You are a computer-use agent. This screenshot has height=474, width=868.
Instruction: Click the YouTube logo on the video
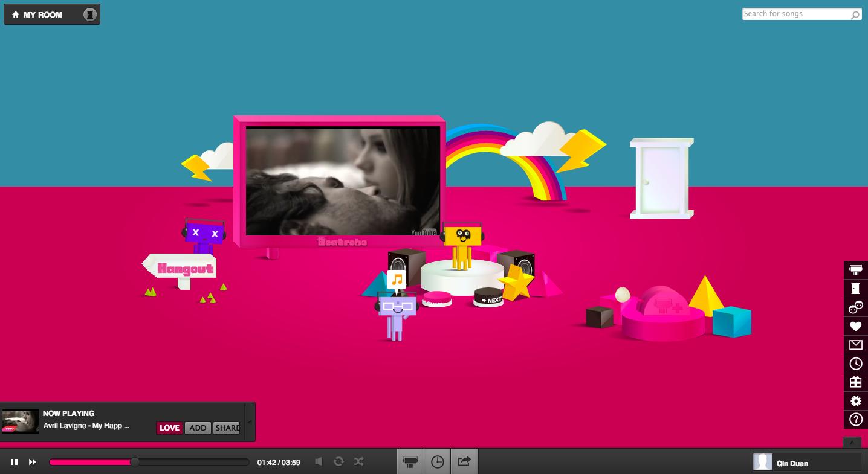(424, 232)
